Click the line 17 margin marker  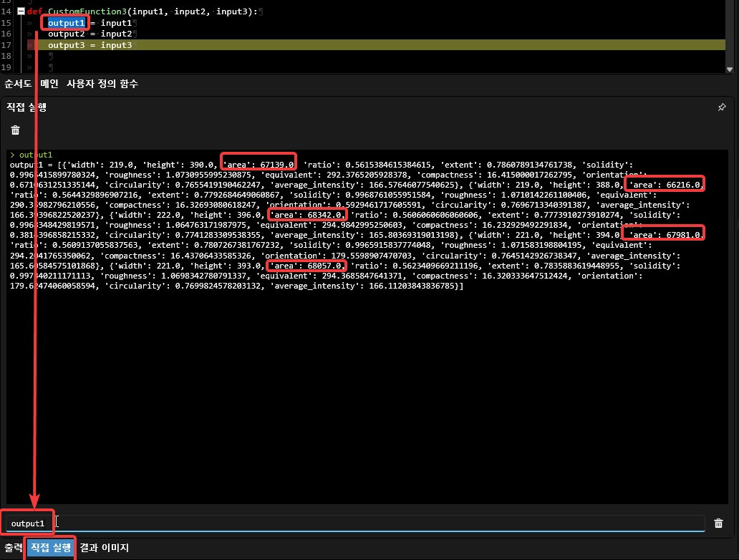[x=30, y=45]
